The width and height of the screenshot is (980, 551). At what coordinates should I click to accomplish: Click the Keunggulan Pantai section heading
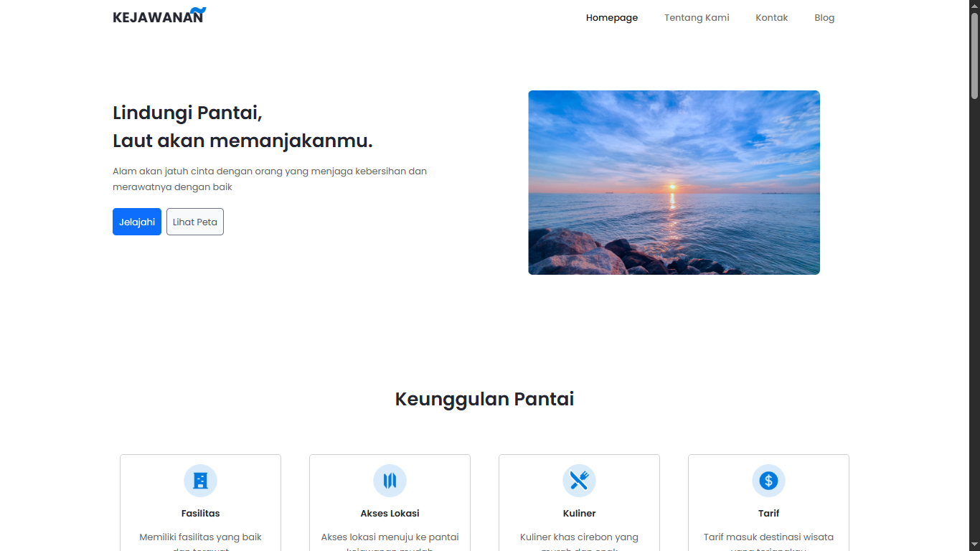[x=484, y=399]
